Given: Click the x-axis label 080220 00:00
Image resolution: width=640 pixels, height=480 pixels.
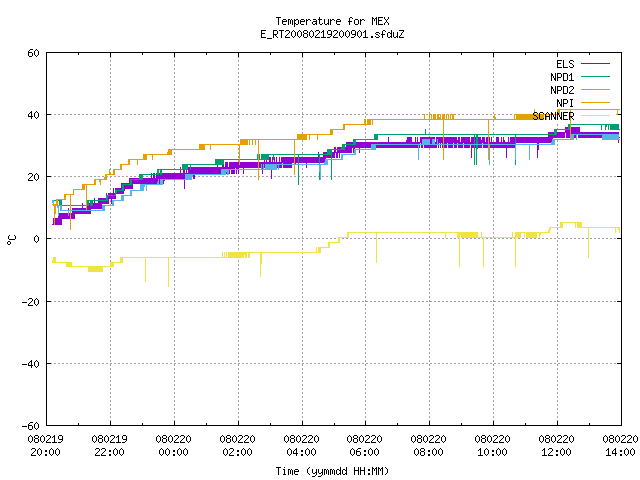Looking at the screenshot, I should point(173,446).
